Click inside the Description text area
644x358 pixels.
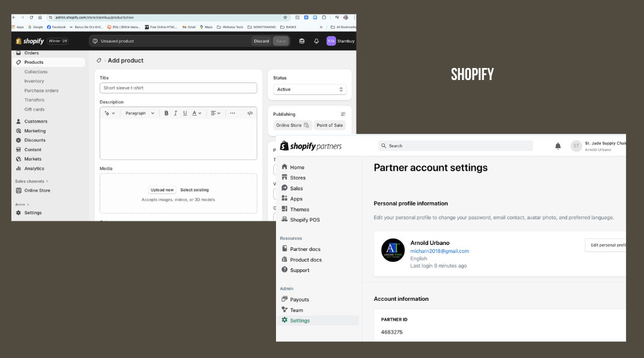[x=178, y=139]
